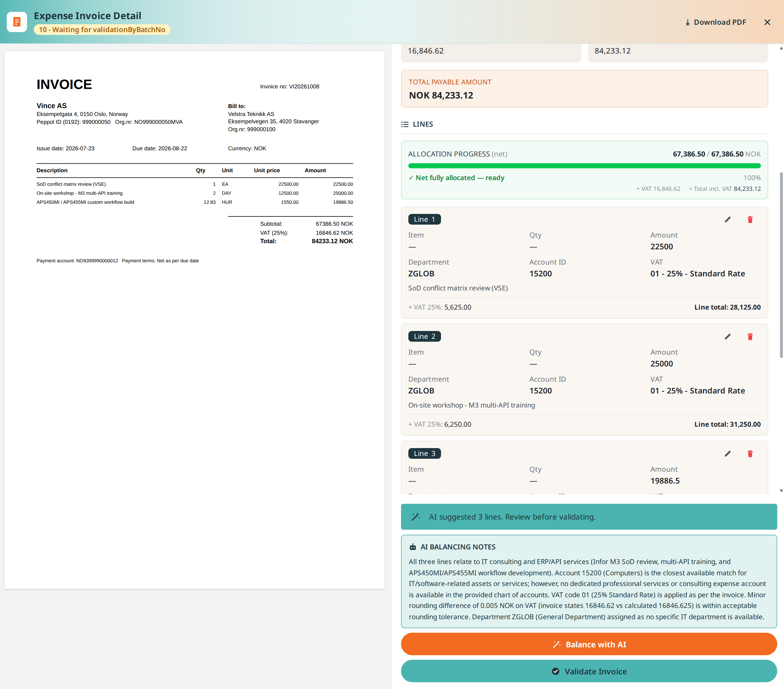
Task: Edit Line 3 with the pencil icon
Action: [728, 454]
